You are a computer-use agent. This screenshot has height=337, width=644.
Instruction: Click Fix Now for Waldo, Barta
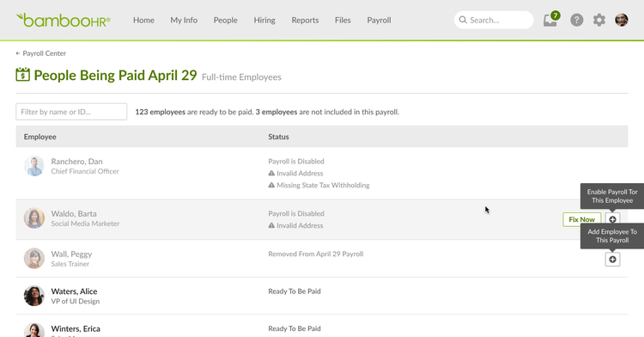(x=581, y=219)
